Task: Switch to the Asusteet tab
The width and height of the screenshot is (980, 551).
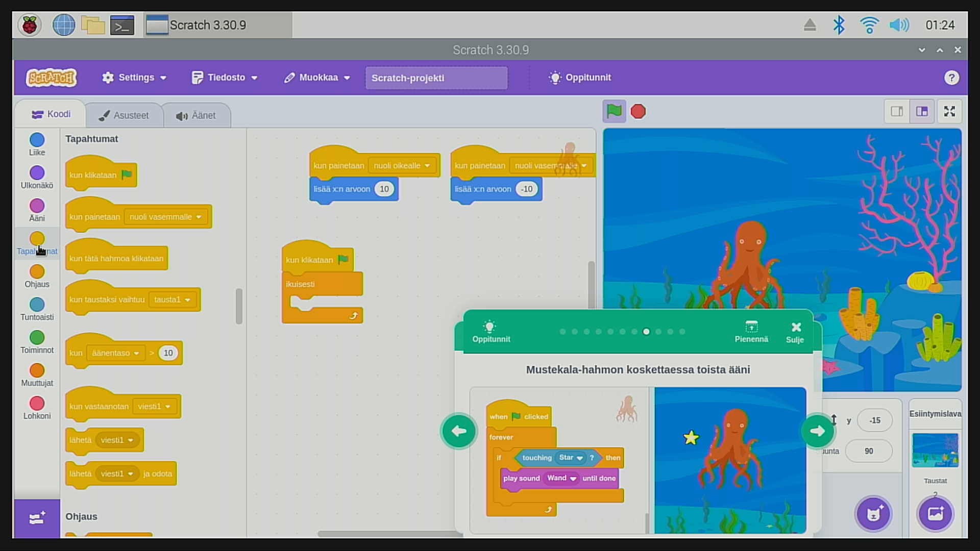Action: (124, 116)
